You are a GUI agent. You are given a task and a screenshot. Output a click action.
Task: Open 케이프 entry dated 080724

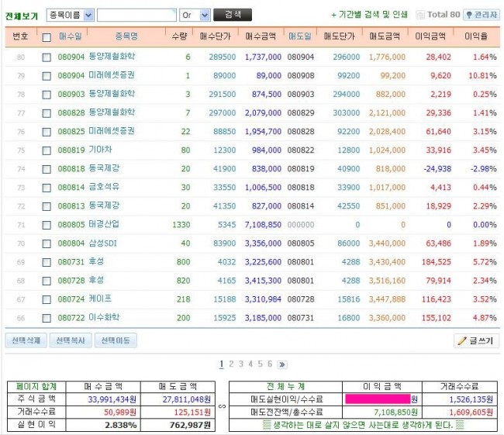coord(100,299)
